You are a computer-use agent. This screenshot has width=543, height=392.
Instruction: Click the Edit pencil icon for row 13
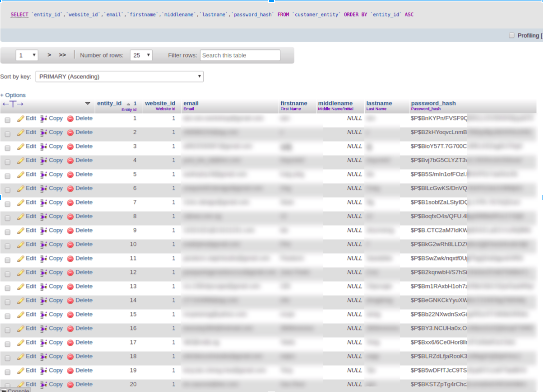pos(21,287)
